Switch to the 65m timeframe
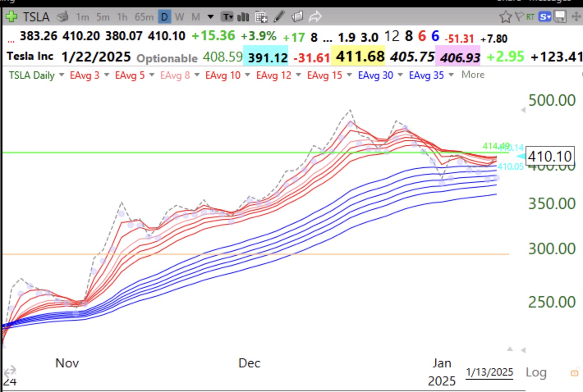This screenshot has height=392, width=583. click(x=144, y=17)
